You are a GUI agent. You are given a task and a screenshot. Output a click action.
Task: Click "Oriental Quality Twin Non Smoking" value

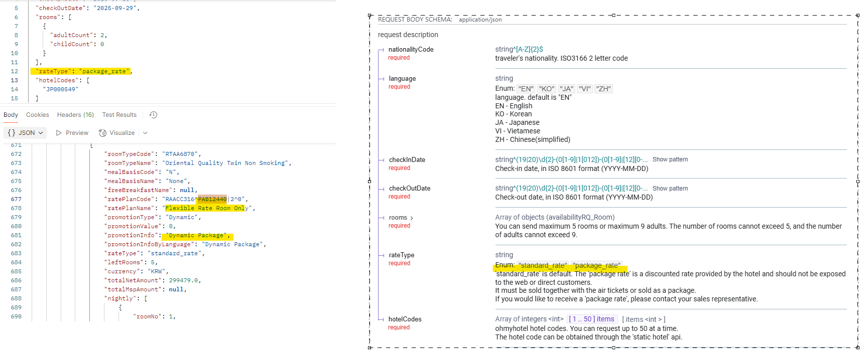[x=225, y=163]
